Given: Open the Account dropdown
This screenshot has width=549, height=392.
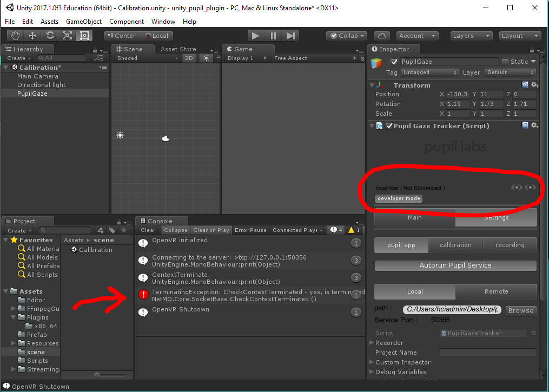Looking at the screenshot, I should (x=418, y=36).
